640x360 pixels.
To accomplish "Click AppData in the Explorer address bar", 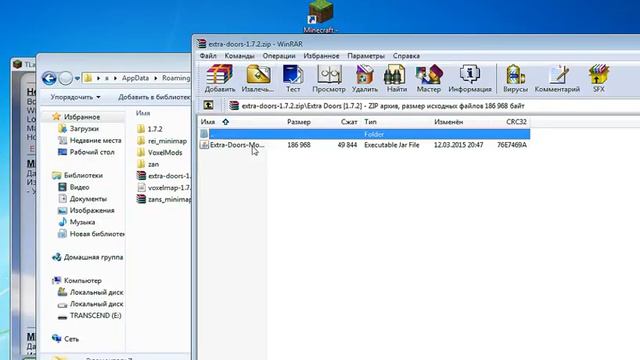I will point(135,78).
